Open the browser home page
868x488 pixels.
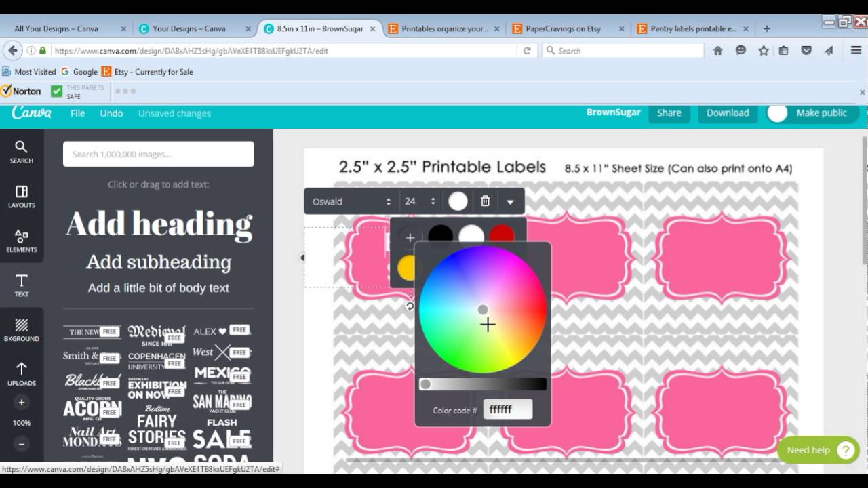[717, 50]
